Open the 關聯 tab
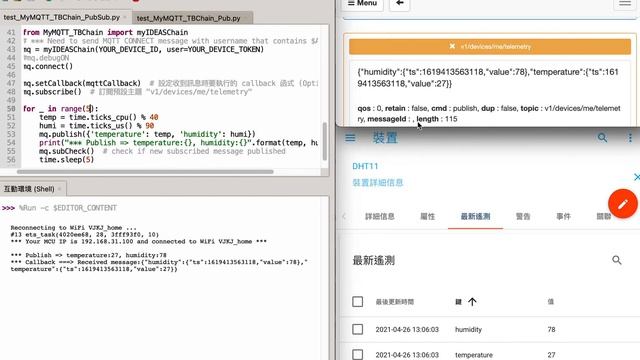The height and width of the screenshot is (360, 640). point(603,216)
